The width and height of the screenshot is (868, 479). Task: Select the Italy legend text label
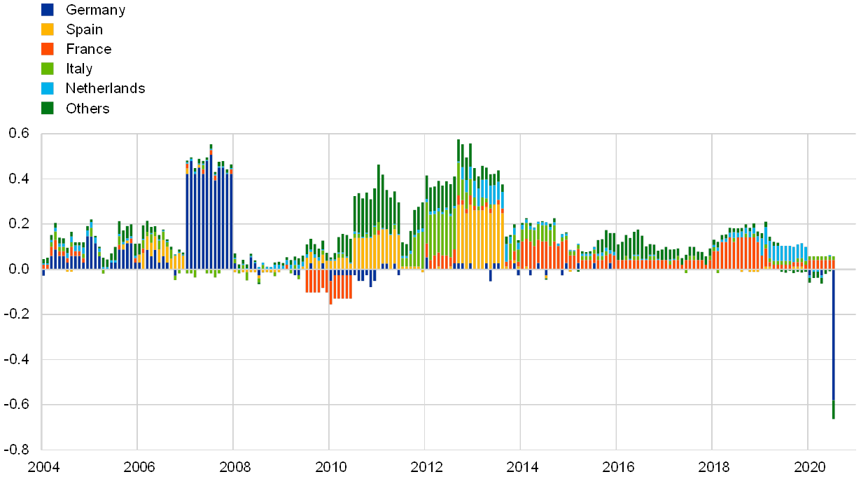tap(79, 69)
